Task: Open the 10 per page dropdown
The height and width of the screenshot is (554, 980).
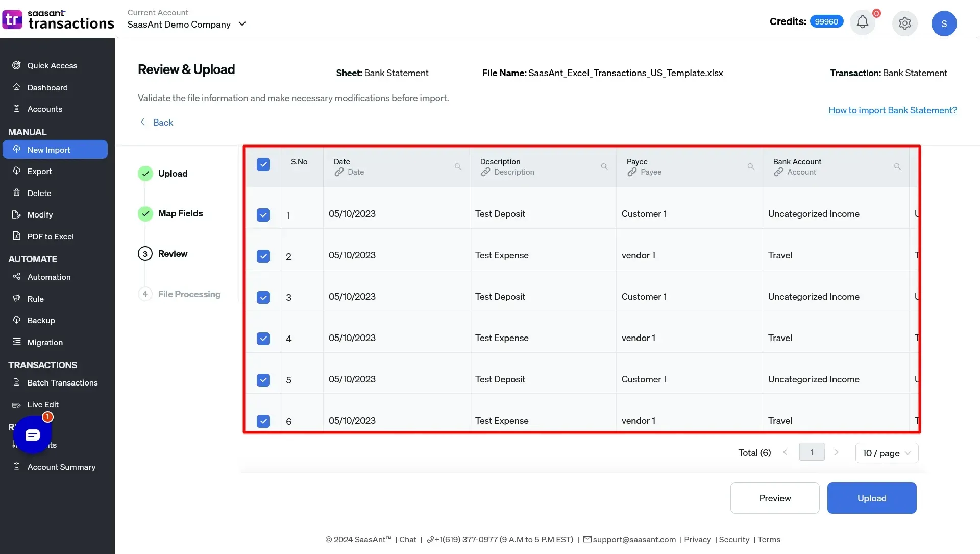Action: pos(886,452)
